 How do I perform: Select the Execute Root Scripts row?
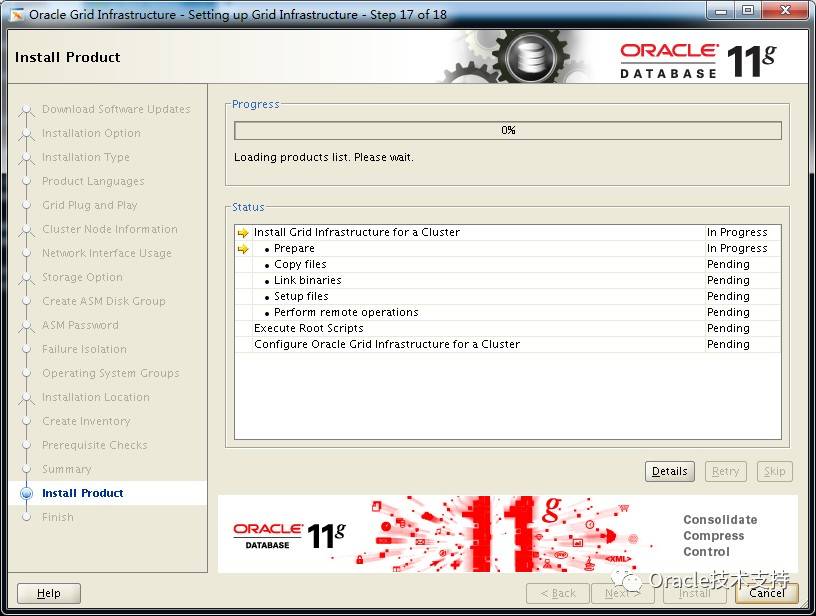point(508,328)
